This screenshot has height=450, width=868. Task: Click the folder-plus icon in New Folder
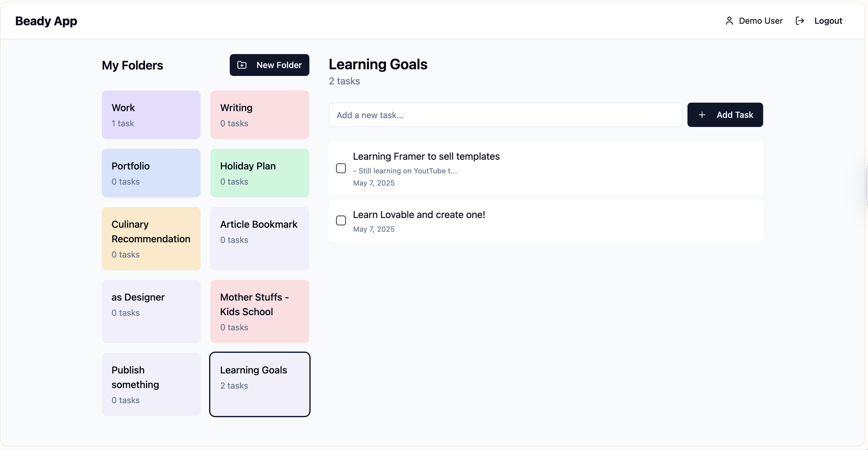pos(242,65)
